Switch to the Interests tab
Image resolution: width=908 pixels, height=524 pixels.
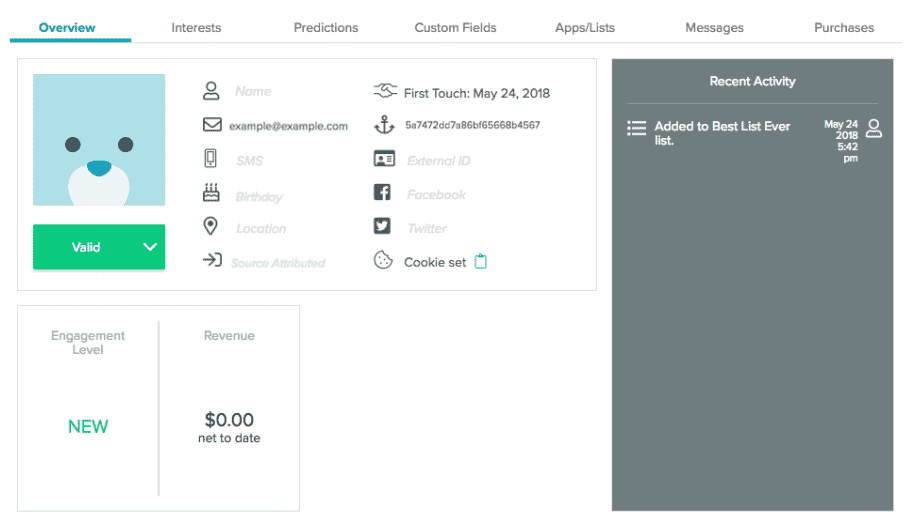pos(196,28)
